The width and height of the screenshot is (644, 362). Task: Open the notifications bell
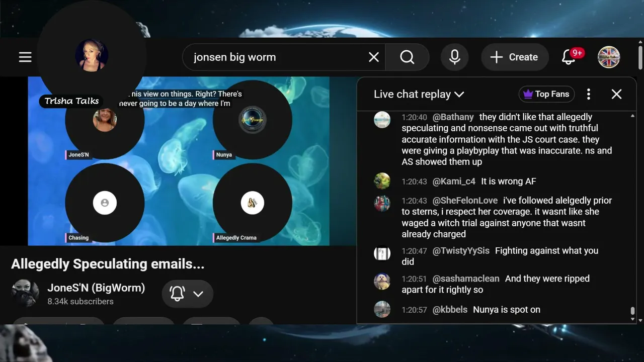click(x=569, y=57)
